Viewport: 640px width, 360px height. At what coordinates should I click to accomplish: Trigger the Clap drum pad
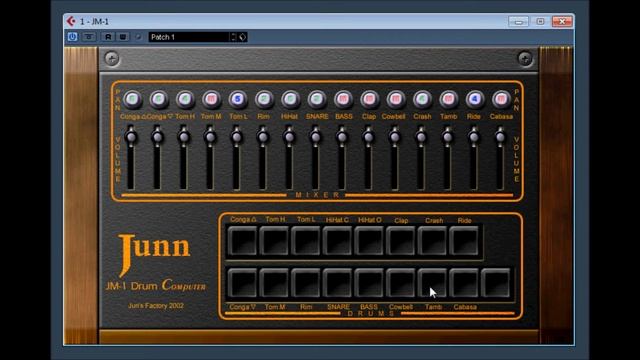tap(401, 241)
